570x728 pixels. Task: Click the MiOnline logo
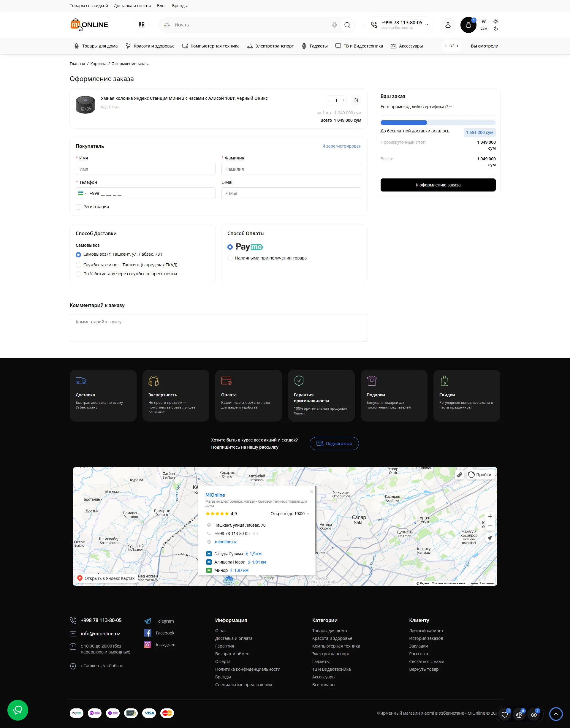point(89,25)
